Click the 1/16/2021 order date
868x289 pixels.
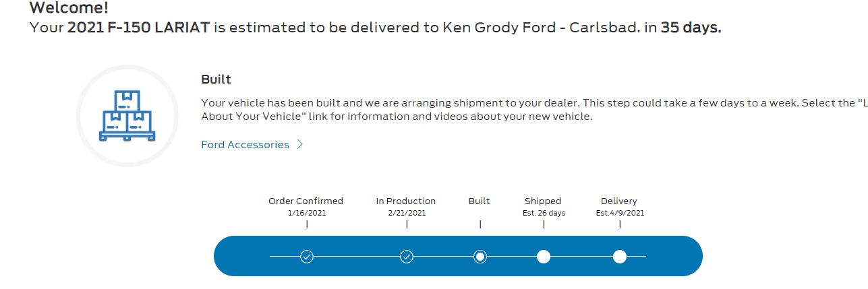[306, 213]
